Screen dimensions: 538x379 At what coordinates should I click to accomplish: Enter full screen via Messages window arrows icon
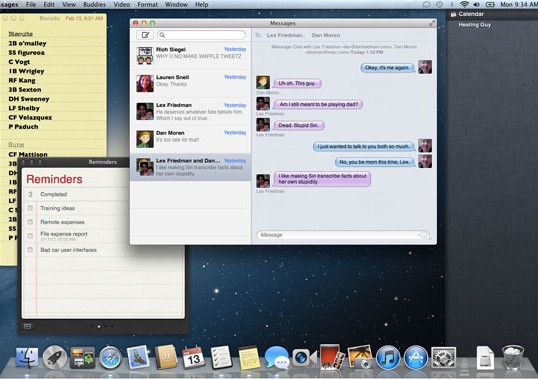[432, 23]
